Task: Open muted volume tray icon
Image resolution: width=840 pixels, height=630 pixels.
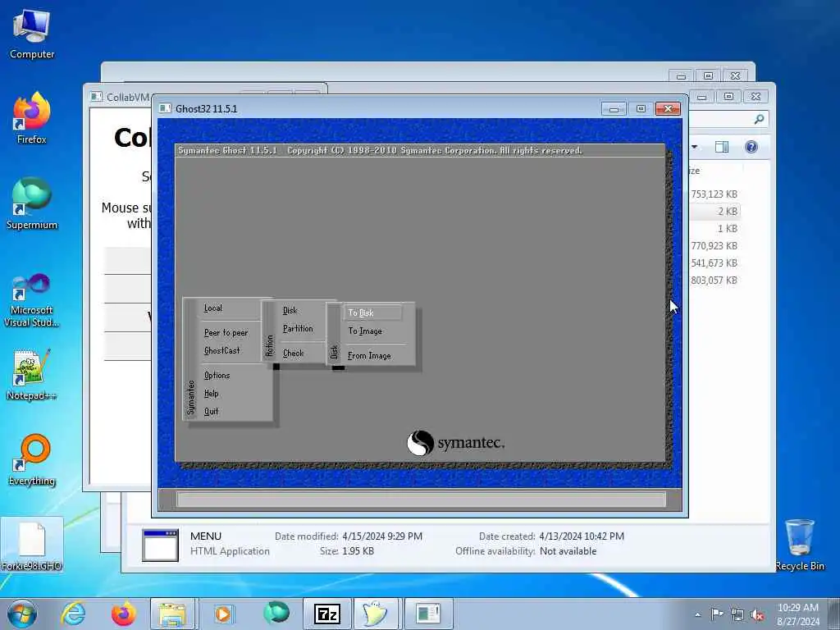Action: point(757,614)
